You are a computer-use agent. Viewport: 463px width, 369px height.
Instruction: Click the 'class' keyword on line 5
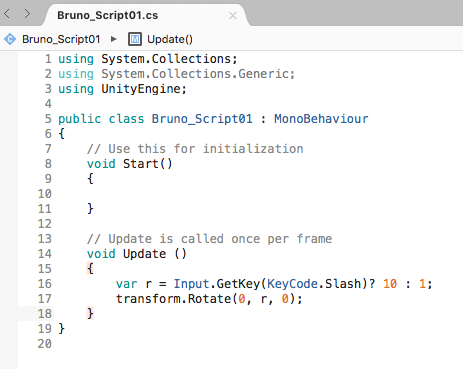click(x=126, y=119)
